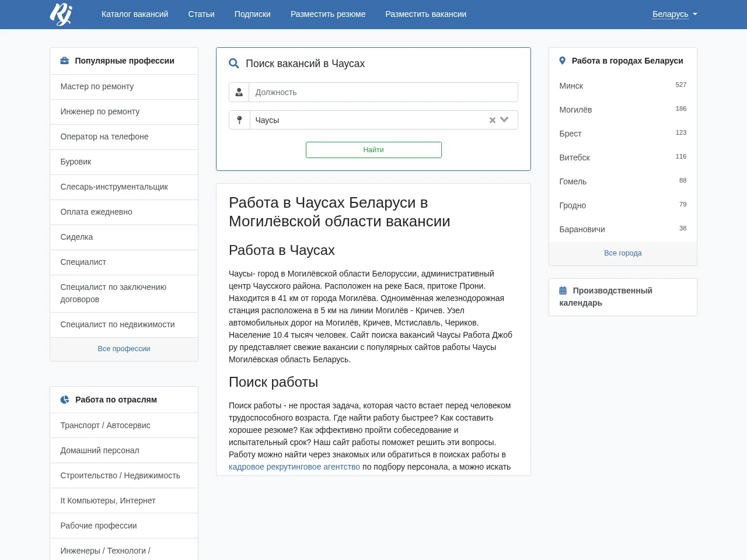This screenshot has width=747, height=560.
Task: Open jobs in Могилёв
Action: coord(575,110)
